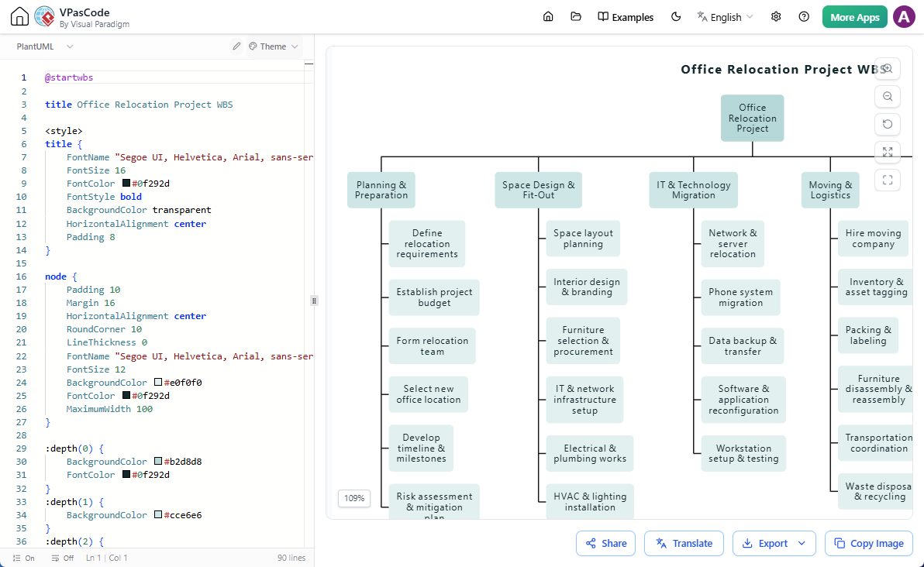Screen dimensions: 924x567
Task: Click the Export button label
Action: [773, 544]
